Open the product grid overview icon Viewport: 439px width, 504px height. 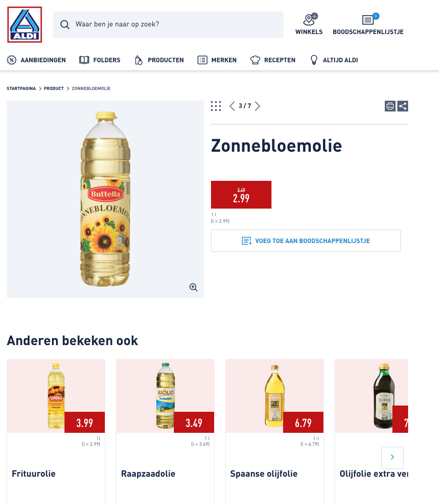(216, 106)
